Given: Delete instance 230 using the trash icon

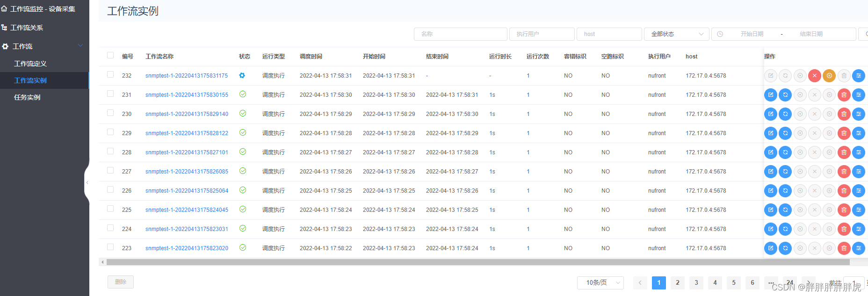Looking at the screenshot, I should pyautogui.click(x=844, y=114).
